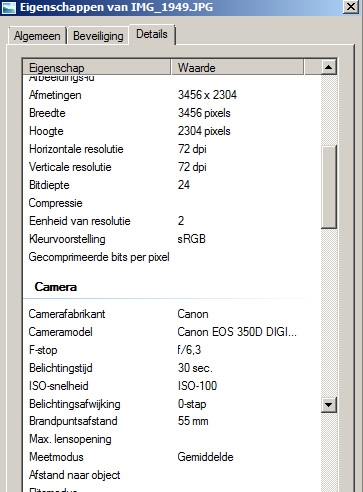The height and width of the screenshot is (492, 363).
Task: Click the scrollbar down arrow
Action: click(x=329, y=405)
